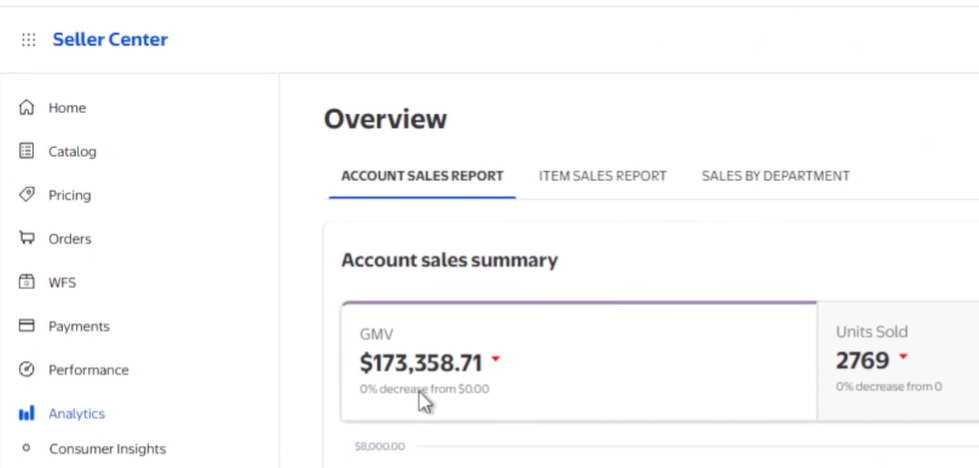The image size is (979, 468).
Task: Open Catalog via its list icon
Action: coord(28,151)
